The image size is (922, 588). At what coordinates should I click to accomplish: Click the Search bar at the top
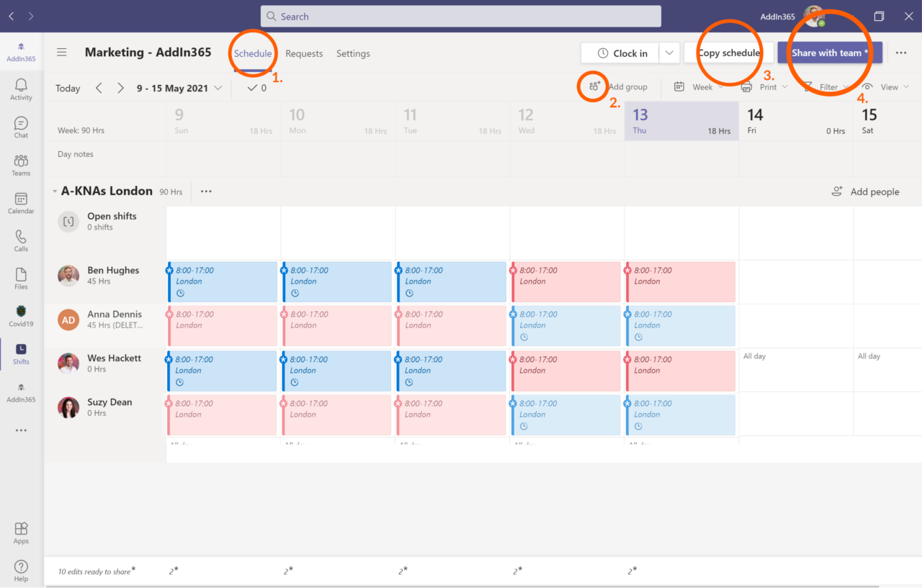[461, 16]
